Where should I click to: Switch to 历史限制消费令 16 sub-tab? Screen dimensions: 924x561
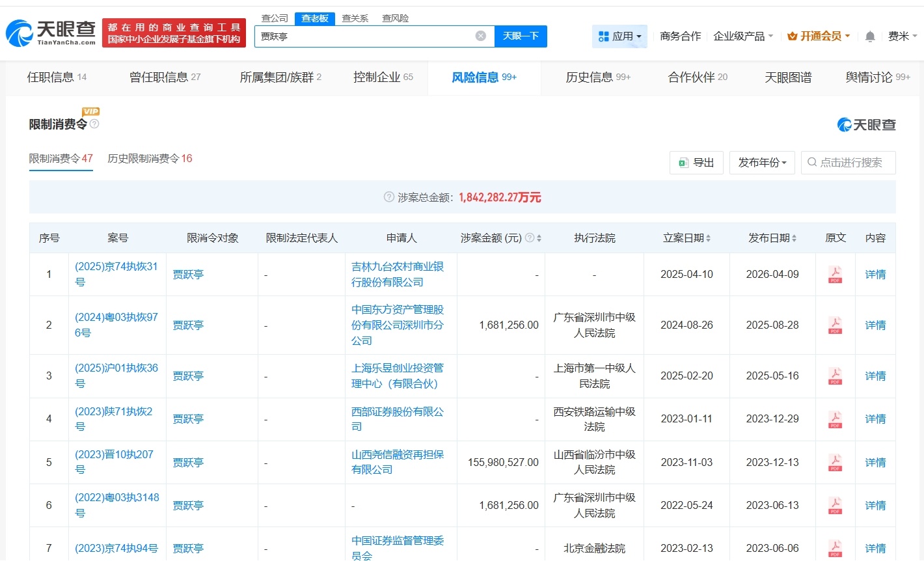[x=150, y=159]
